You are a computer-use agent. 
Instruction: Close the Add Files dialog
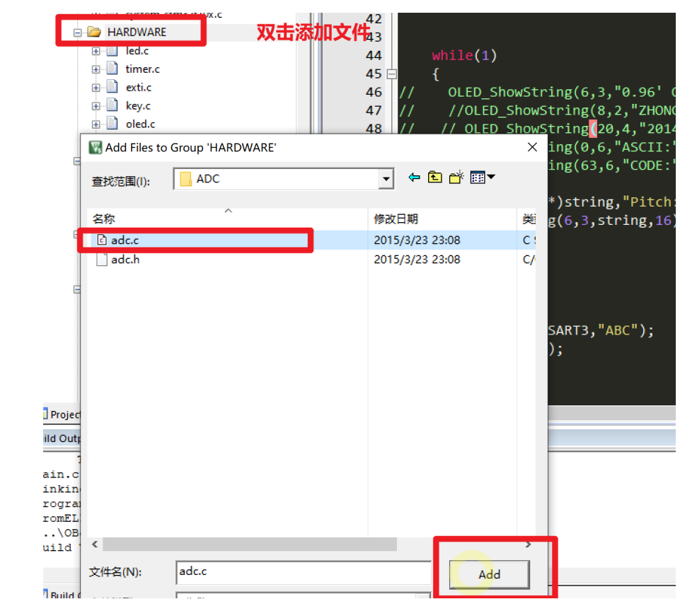532,147
